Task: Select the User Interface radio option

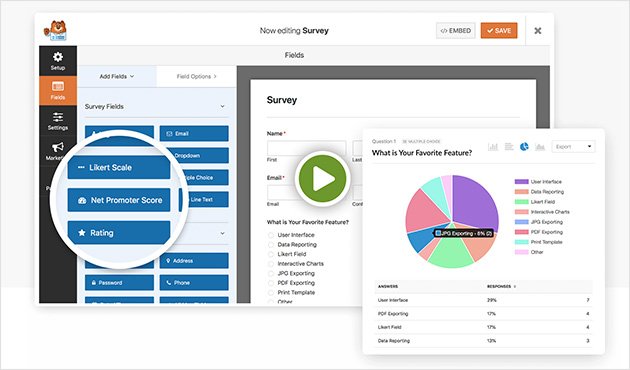Action: [x=271, y=235]
